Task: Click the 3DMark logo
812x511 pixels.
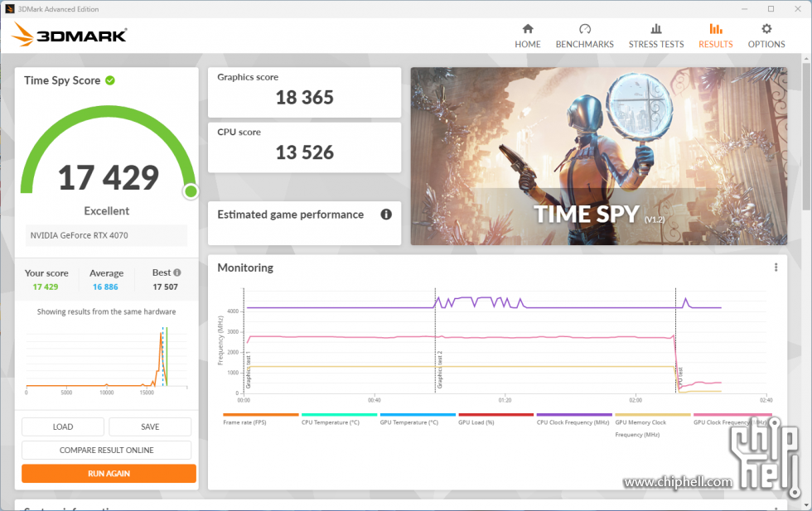Action: [x=69, y=35]
